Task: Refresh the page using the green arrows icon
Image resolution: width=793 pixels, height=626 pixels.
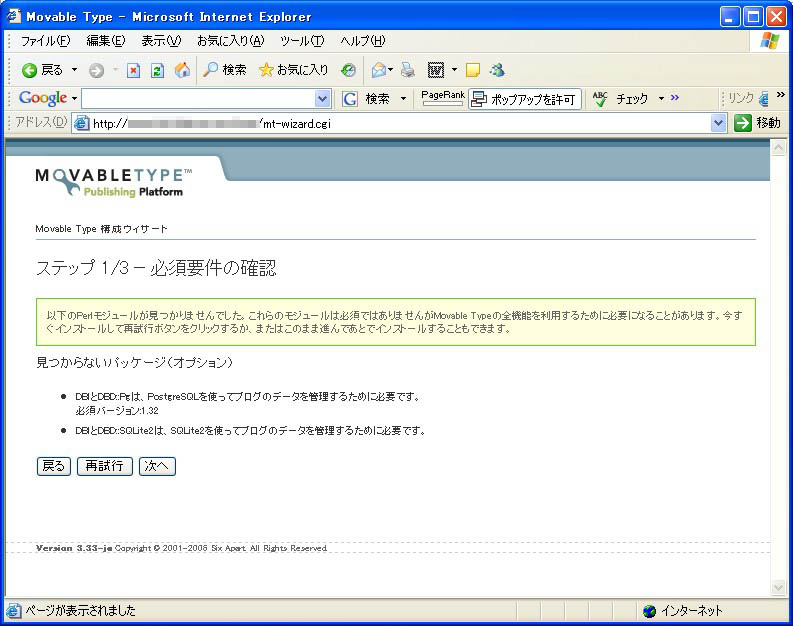Action: click(157, 70)
